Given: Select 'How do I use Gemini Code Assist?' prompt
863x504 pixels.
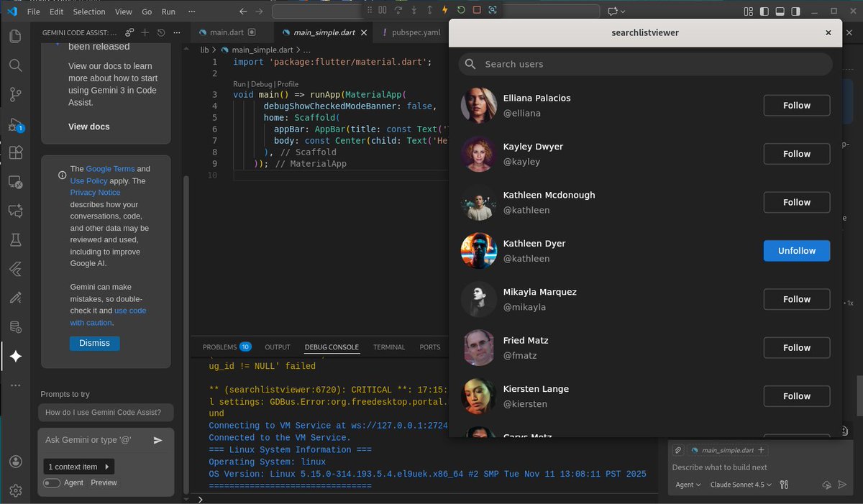Looking at the screenshot, I should point(106,413).
